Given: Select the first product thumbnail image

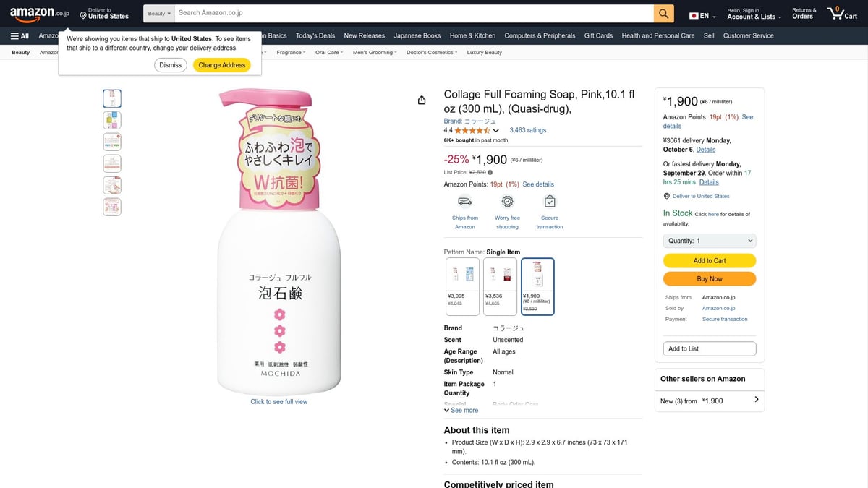Looking at the screenshot, I should (112, 98).
